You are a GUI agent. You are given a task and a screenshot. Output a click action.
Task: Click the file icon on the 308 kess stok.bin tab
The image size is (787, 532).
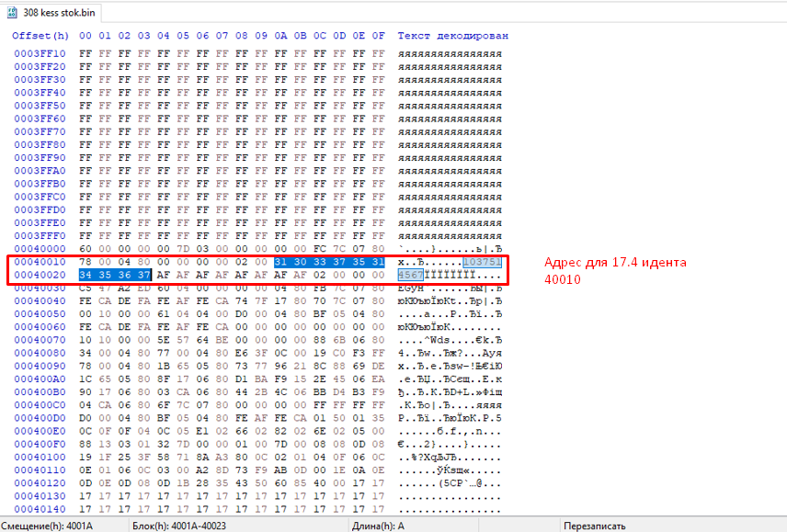13,12
